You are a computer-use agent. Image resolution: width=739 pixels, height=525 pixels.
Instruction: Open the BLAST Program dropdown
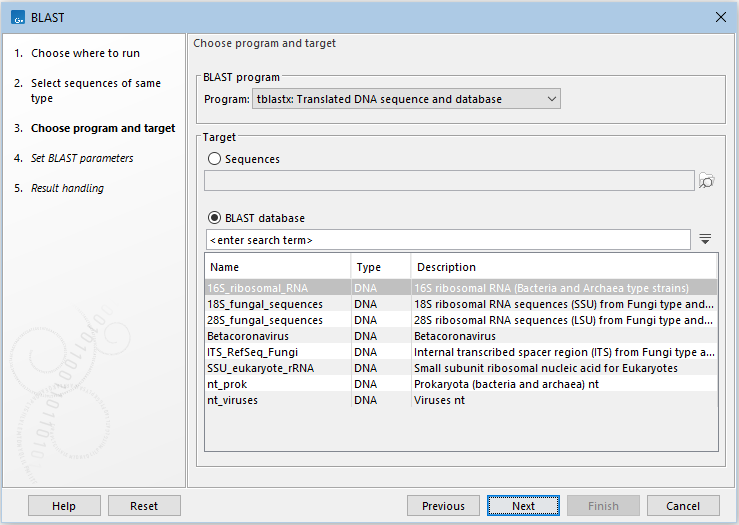(407, 99)
